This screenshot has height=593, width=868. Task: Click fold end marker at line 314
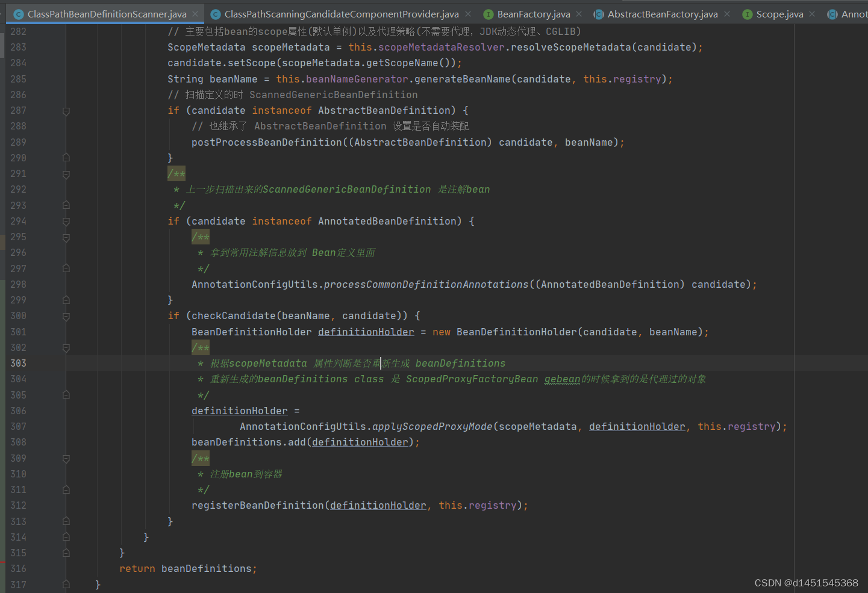pyautogui.click(x=66, y=537)
